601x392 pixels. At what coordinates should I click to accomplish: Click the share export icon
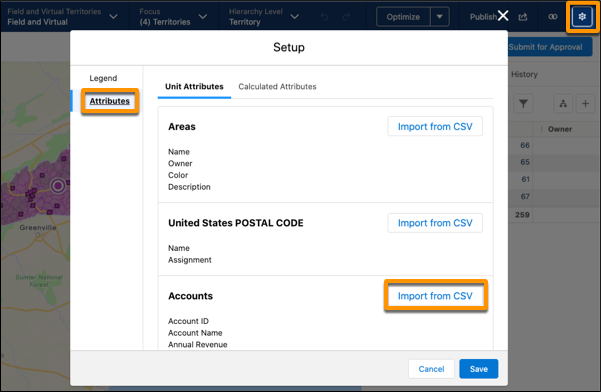click(x=523, y=17)
